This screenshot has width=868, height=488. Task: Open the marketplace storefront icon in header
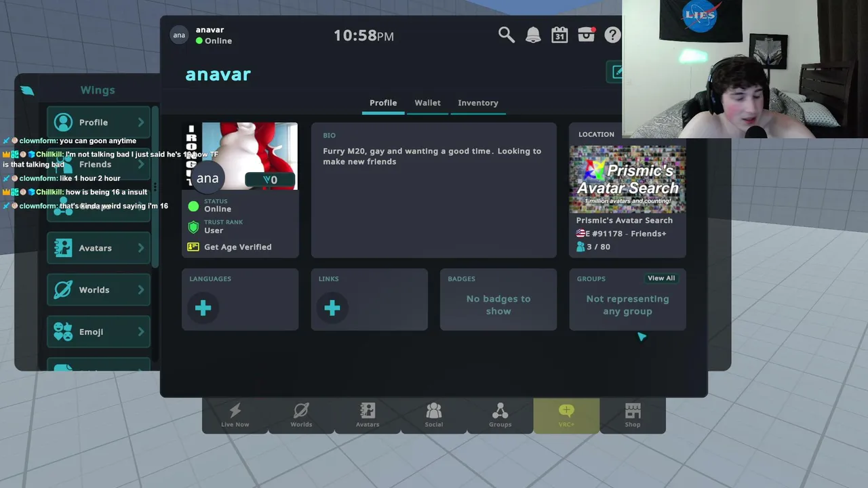coord(587,35)
